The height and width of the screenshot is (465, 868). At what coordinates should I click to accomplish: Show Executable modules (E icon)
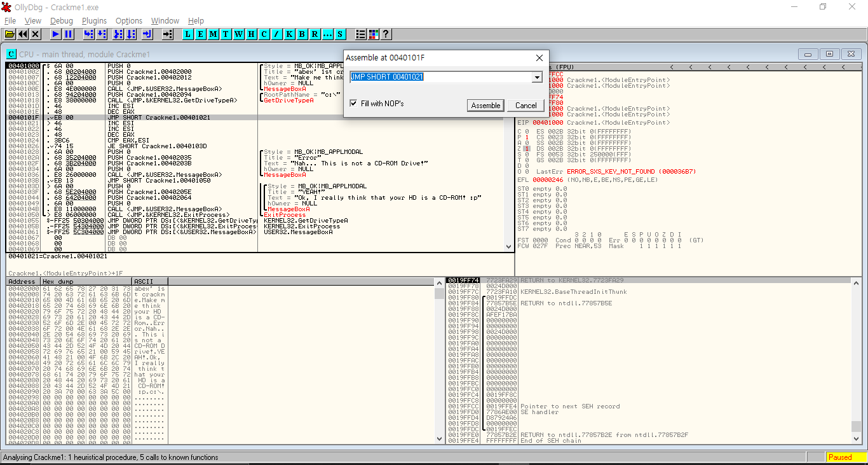(201, 34)
